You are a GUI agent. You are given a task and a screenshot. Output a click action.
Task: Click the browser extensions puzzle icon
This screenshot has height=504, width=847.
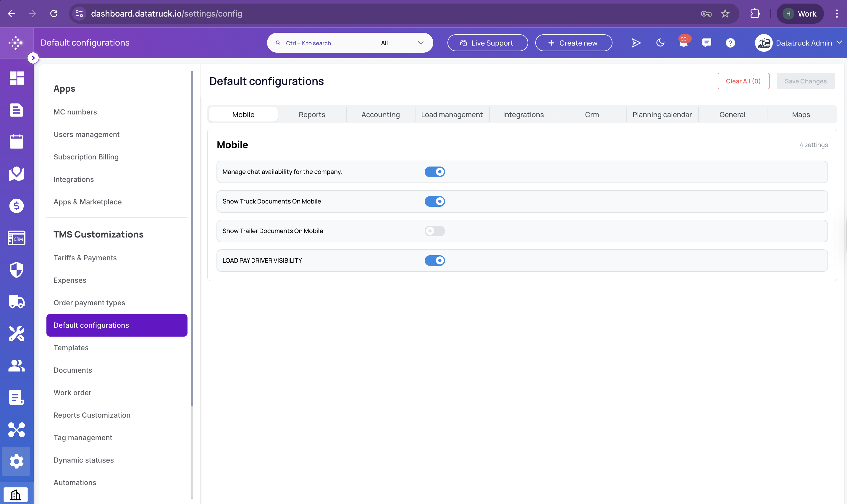[x=755, y=14]
